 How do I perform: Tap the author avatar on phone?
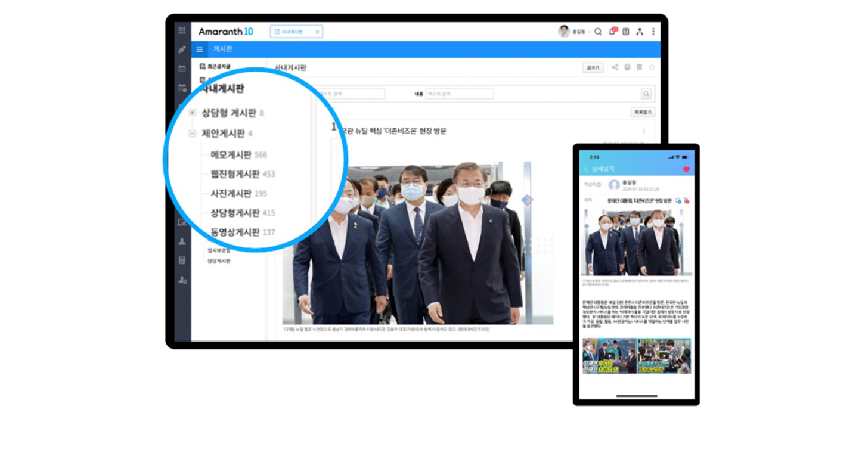614,185
